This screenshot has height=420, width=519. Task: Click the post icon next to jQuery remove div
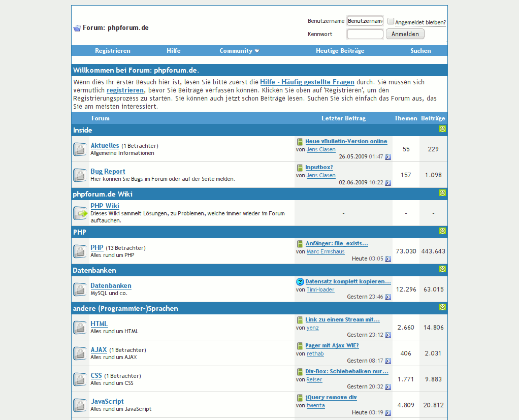point(300,398)
